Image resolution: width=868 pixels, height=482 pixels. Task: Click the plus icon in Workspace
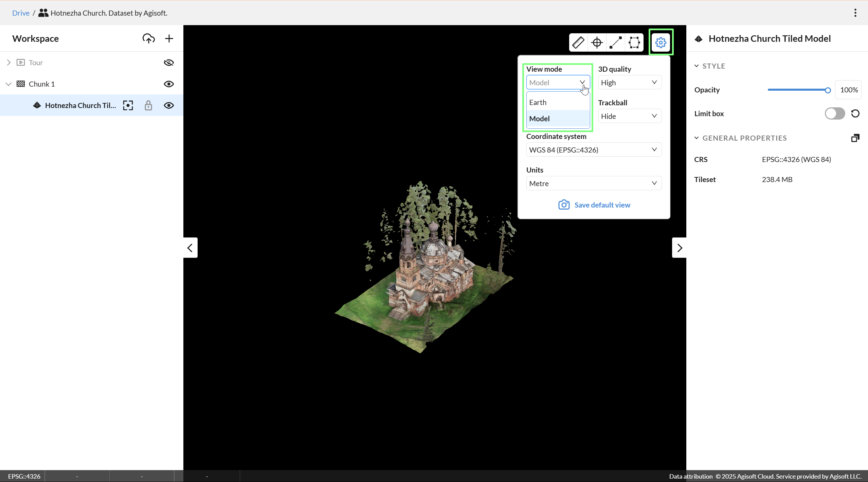(169, 38)
